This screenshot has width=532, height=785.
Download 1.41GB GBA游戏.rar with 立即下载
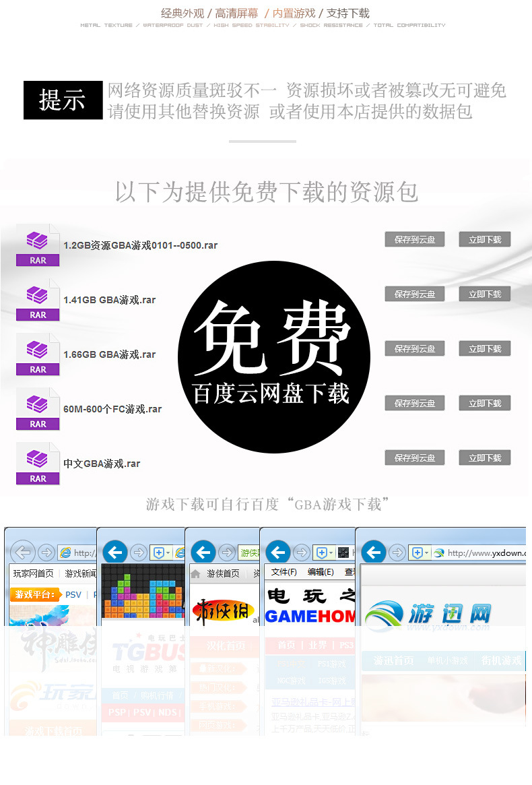pyautogui.click(x=485, y=294)
